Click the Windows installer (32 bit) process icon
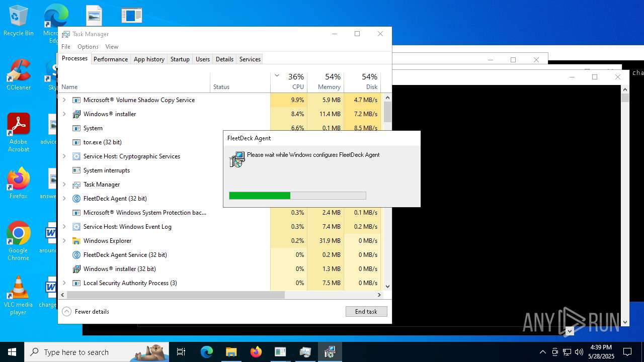 click(x=76, y=269)
